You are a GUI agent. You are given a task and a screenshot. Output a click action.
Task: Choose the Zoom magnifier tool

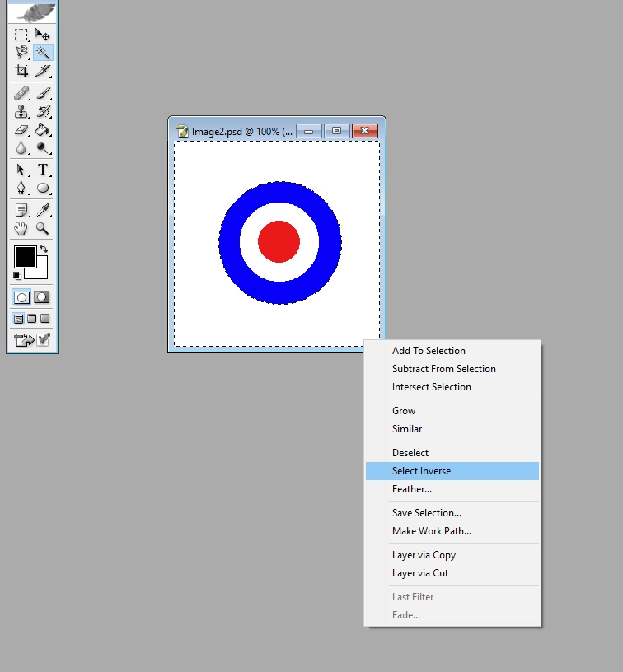pyautogui.click(x=43, y=228)
